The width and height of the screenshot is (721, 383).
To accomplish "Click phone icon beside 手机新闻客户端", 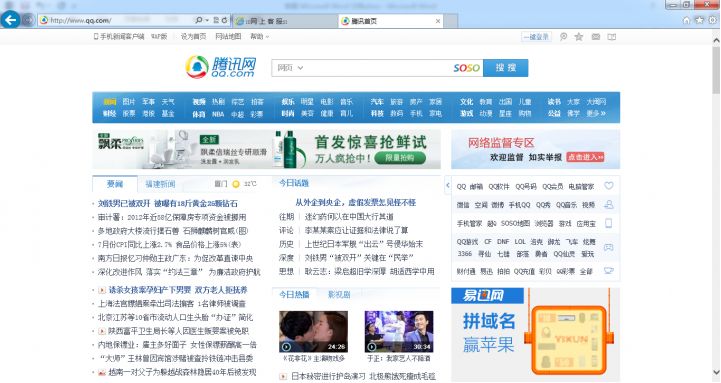I will point(96,36).
